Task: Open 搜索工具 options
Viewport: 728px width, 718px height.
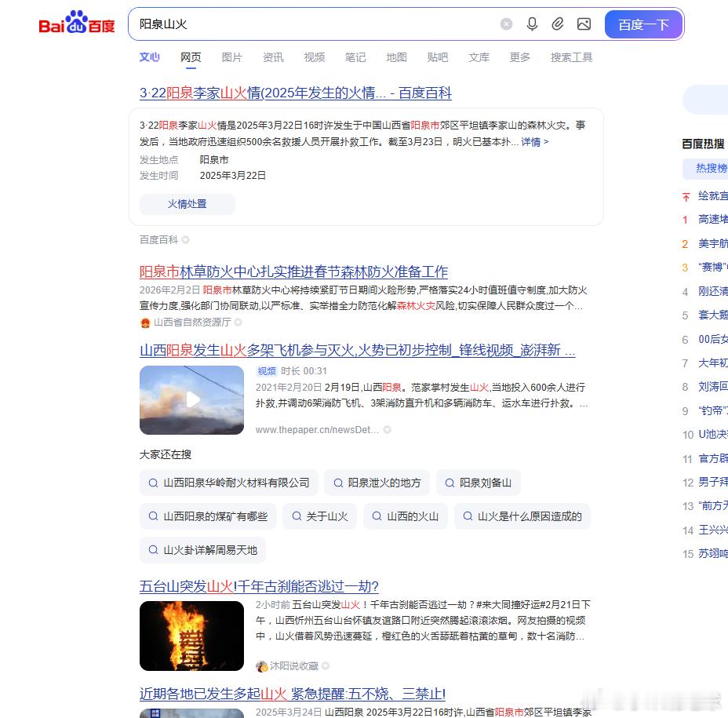Action: pos(572,57)
